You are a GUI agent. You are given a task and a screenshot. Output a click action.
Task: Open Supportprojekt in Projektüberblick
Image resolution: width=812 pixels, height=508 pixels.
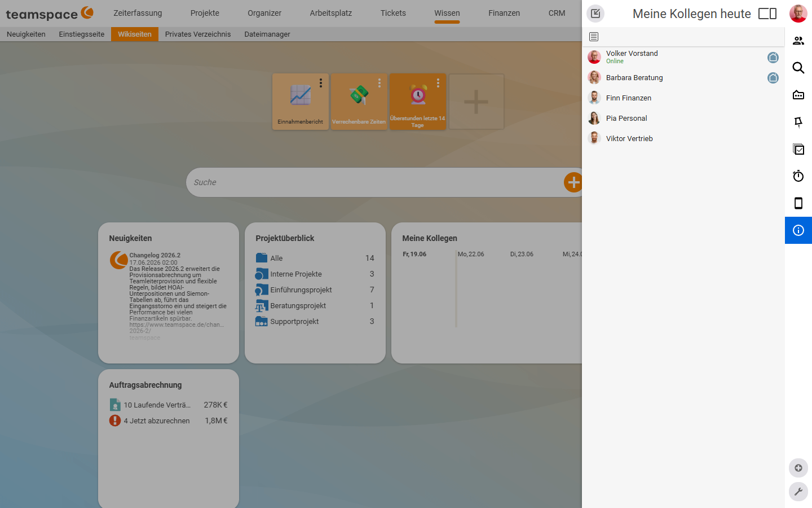pyautogui.click(x=315, y=321)
